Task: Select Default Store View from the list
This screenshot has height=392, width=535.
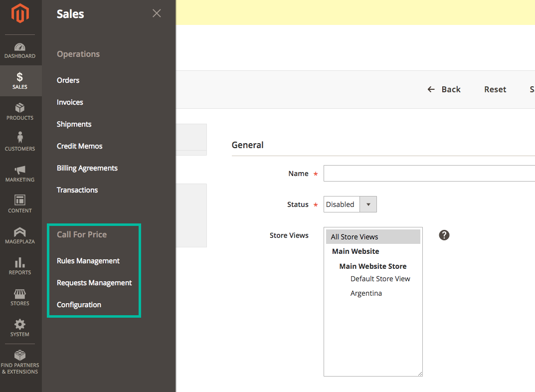Action: click(380, 279)
